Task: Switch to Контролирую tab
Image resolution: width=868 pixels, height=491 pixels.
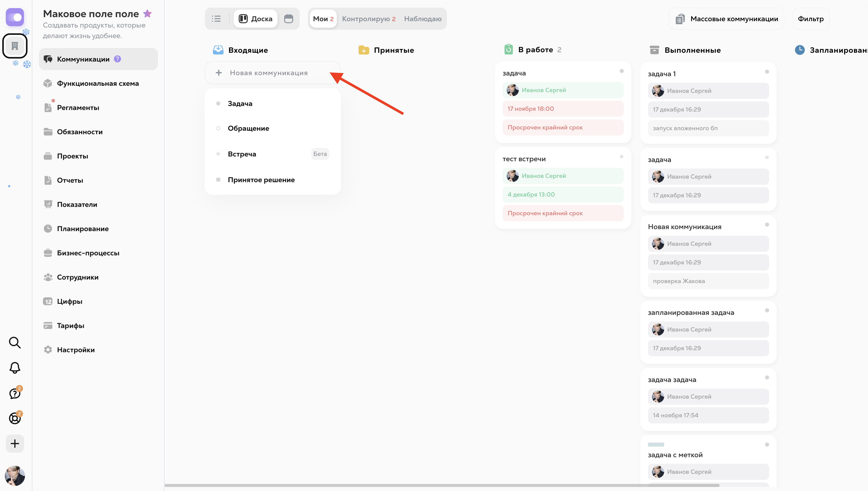Action: coord(368,19)
